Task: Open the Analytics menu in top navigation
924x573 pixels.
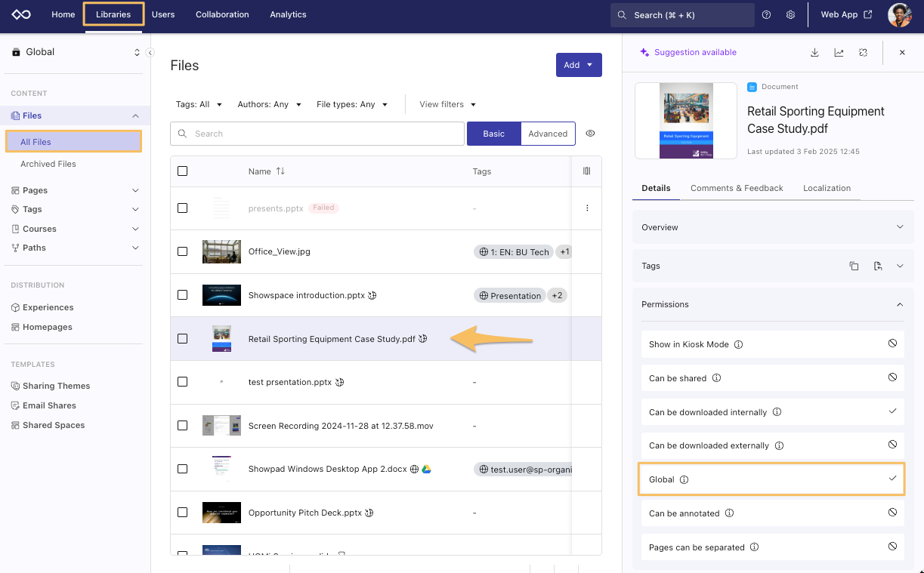Action: click(x=288, y=14)
